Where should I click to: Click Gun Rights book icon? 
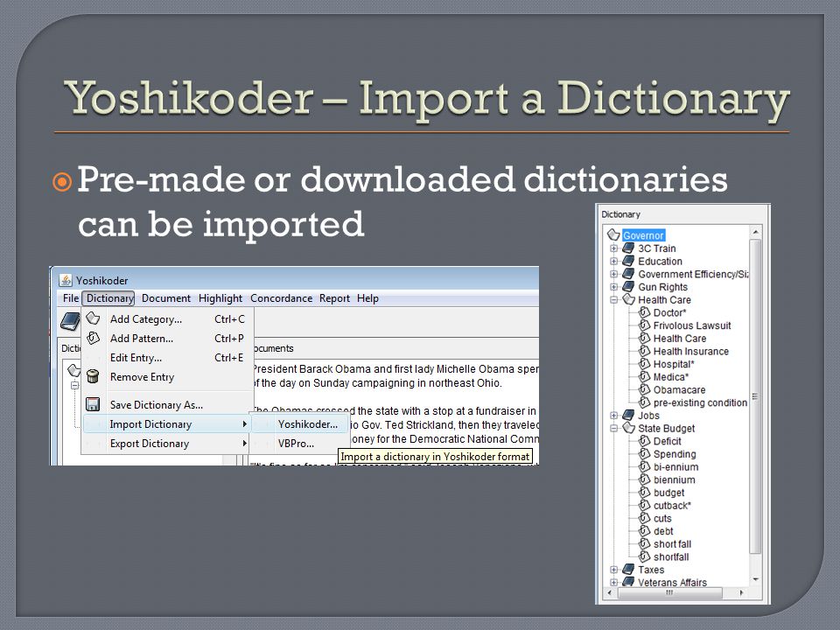pyautogui.click(x=628, y=287)
